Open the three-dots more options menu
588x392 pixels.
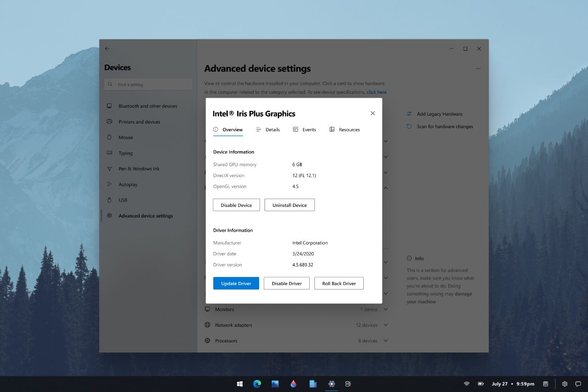click(x=478, y=69)
